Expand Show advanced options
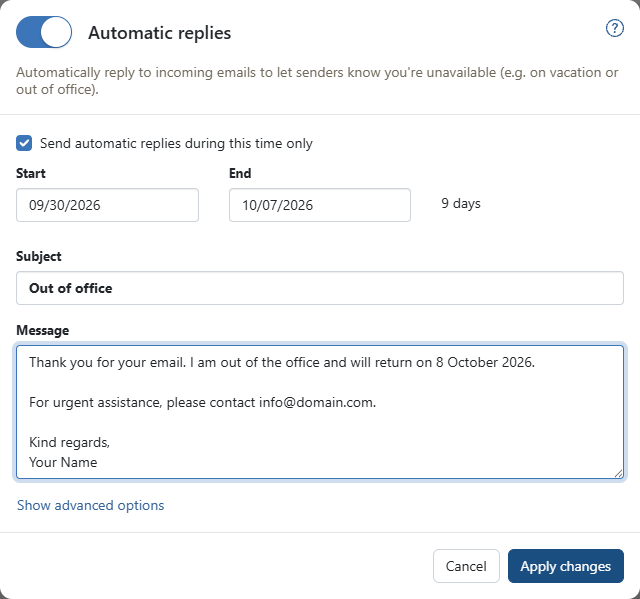 [90, 505]
